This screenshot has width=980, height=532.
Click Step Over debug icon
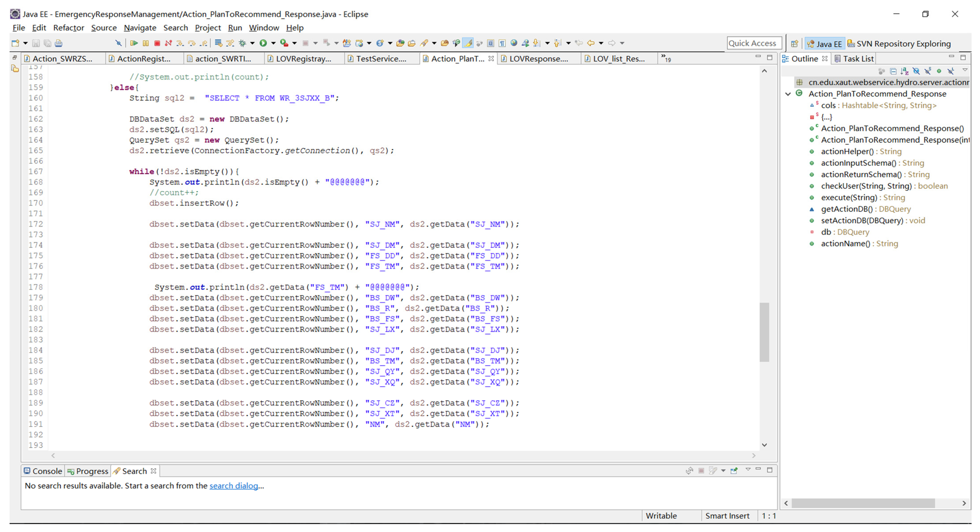192,43
